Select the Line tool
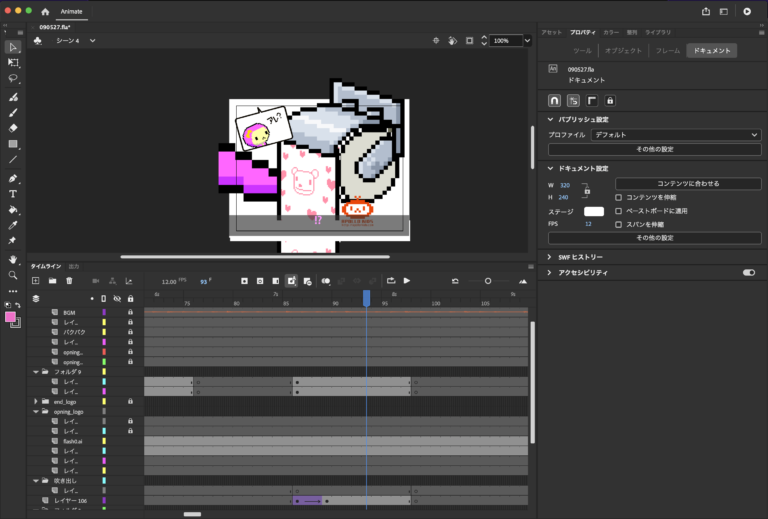Screen dimensions: 768x519 coord(13,160)
